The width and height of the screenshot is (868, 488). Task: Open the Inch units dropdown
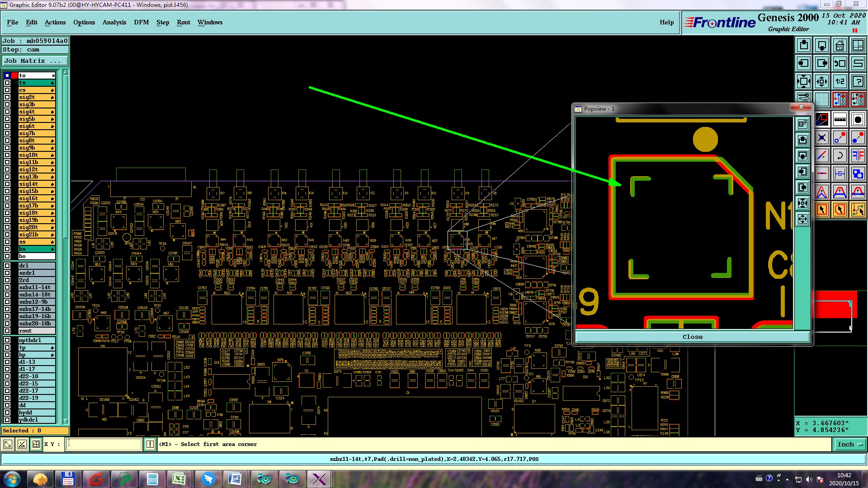[x=849, y=445]
